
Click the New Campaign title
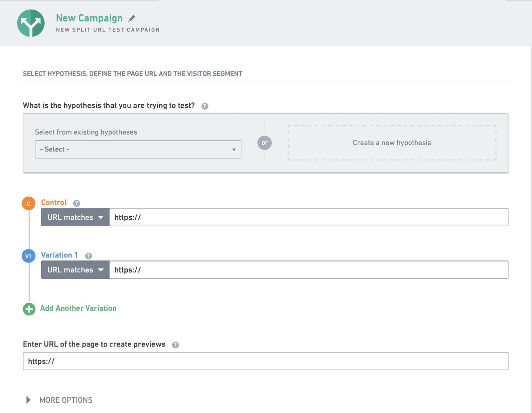[x=89, y=18]
